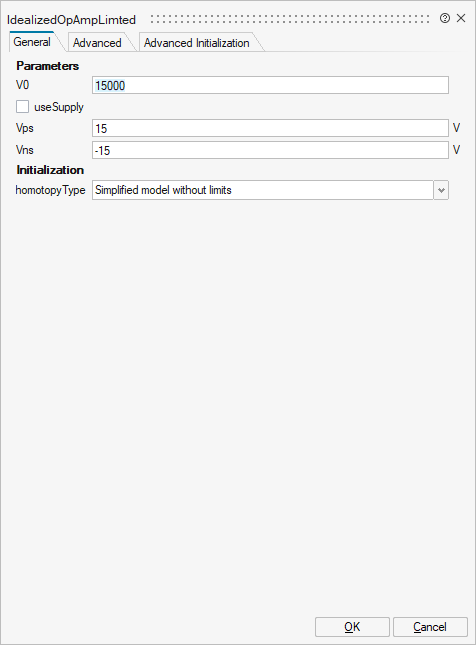Click the V0 parameter label
This screenshot has height=645, width=476.
click(x=23, y=85)
